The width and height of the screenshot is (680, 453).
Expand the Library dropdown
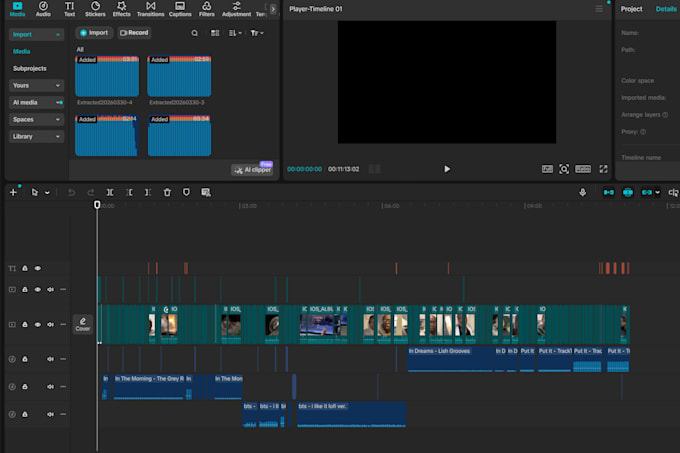[36, 137]
